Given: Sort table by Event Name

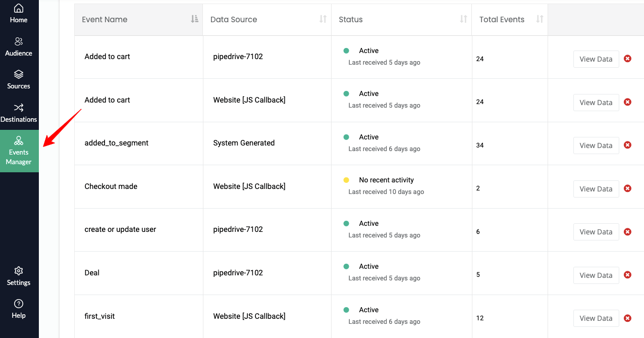Looking at the screenshot, I should point(194,18).
